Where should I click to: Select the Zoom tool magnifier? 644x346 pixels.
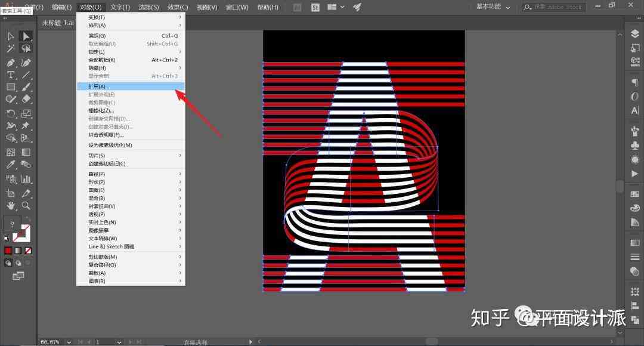(26, 205)
